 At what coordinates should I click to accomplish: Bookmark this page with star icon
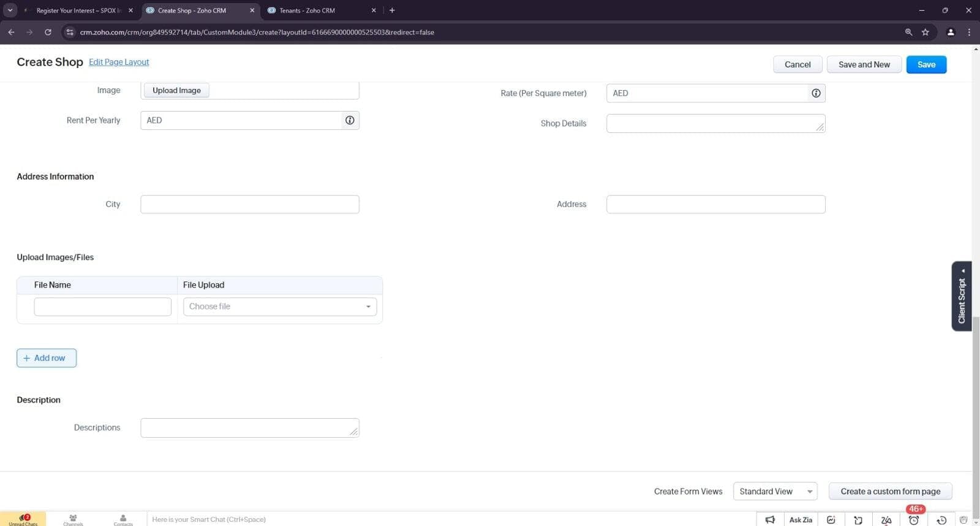[925, 32]
